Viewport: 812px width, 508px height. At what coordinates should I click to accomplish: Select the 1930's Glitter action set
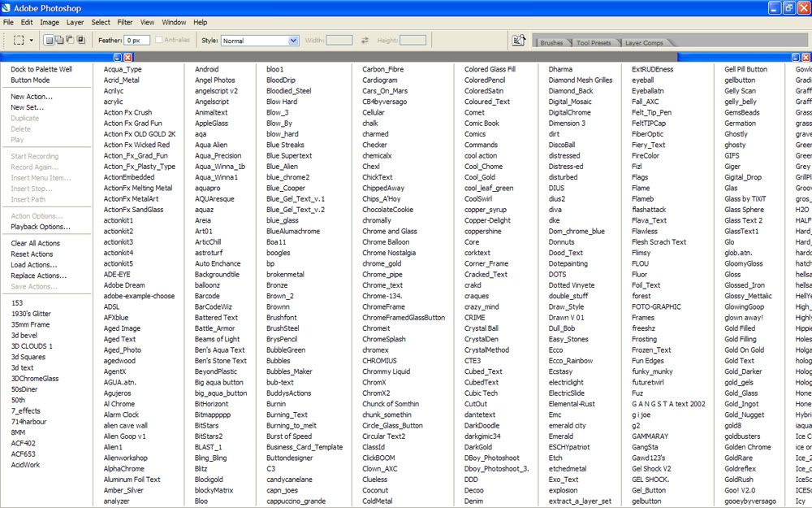tap(31, 314)
